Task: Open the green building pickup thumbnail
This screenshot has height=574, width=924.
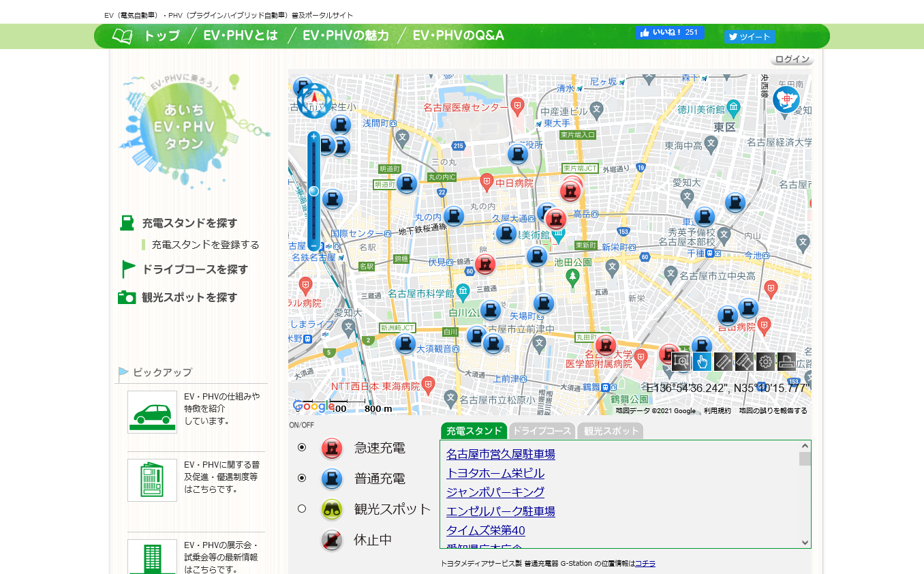Action: [152, 557]
